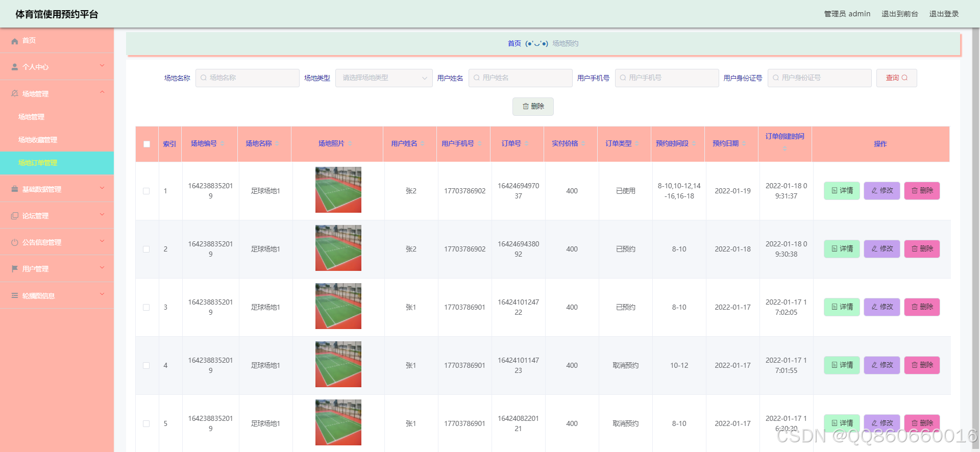
Task: Click sort arrows in 用户姓名 header
Action: pyautogui.click(x=423, y=144)
